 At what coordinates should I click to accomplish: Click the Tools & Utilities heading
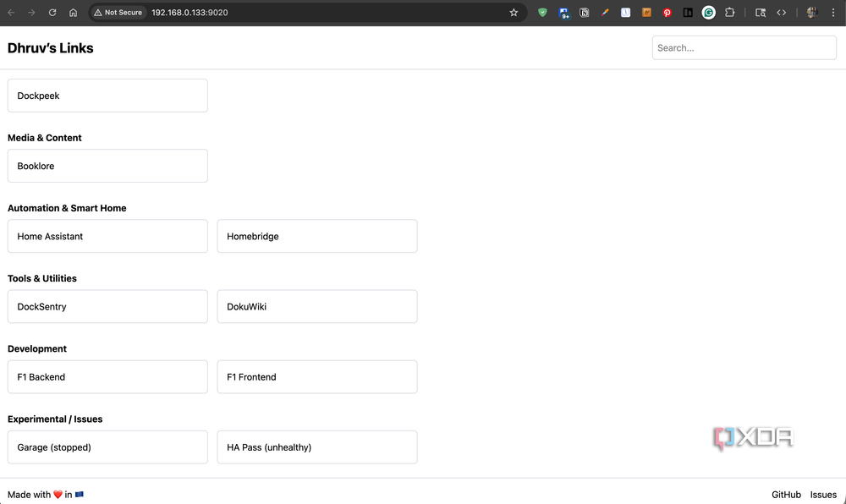[42, 278]
